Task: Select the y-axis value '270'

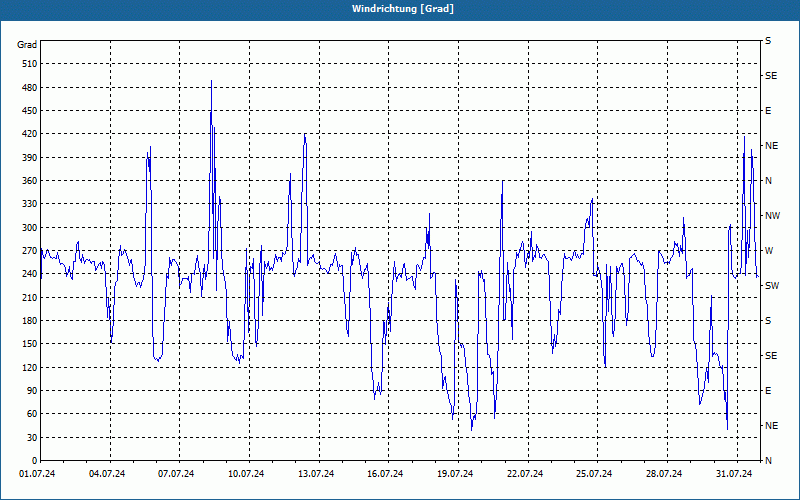Action: point(30,251)
